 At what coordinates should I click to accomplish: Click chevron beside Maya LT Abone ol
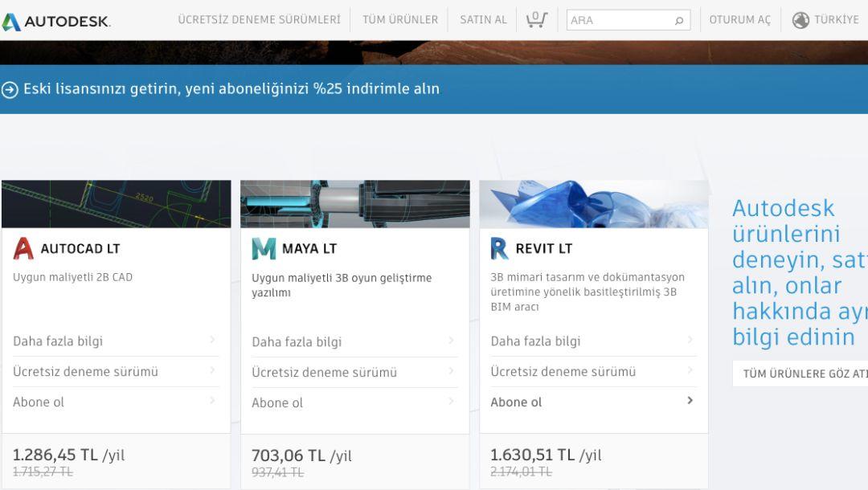coord(451,400)
